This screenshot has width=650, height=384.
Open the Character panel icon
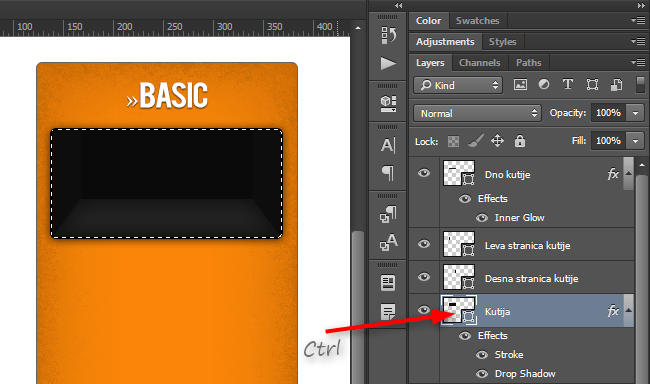388,145
